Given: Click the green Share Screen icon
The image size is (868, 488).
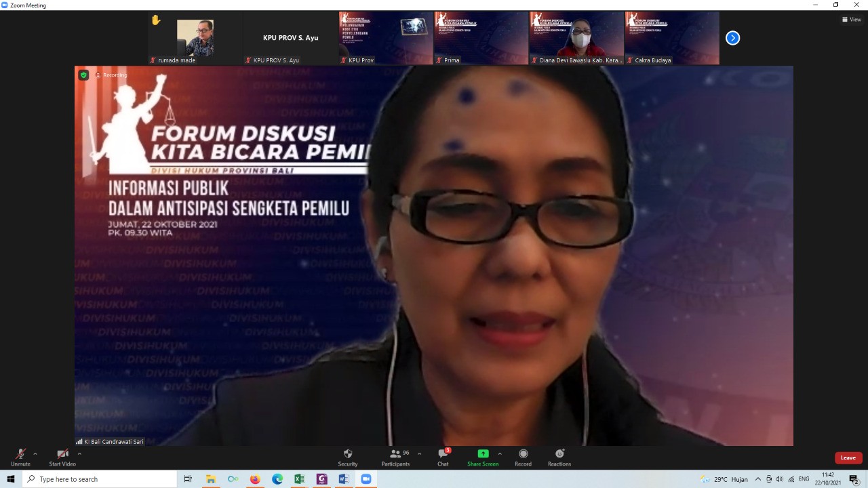Looking at the screenshot, I should (483, 454).
